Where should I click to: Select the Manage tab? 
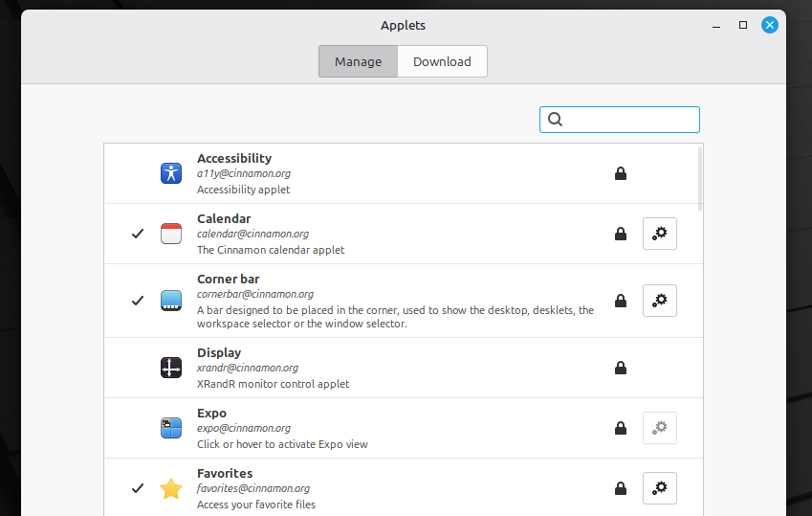[358, 61]
